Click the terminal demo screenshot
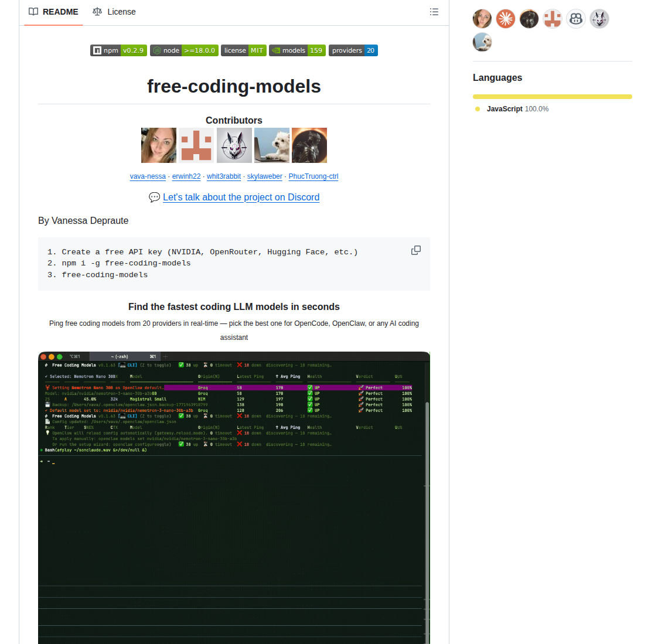Screen dimensions: 651x644 [234, 498]
